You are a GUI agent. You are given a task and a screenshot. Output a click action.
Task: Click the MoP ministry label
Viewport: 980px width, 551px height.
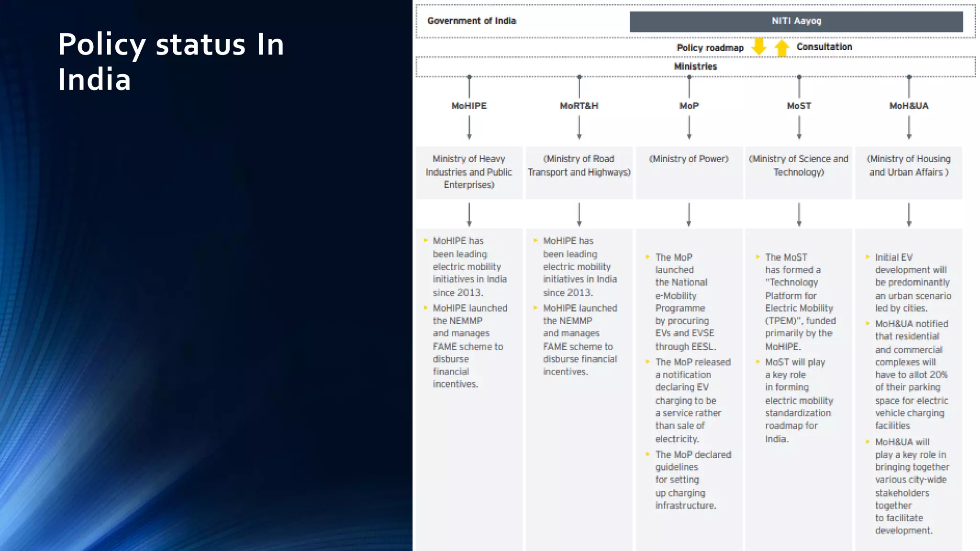[689, 106]
